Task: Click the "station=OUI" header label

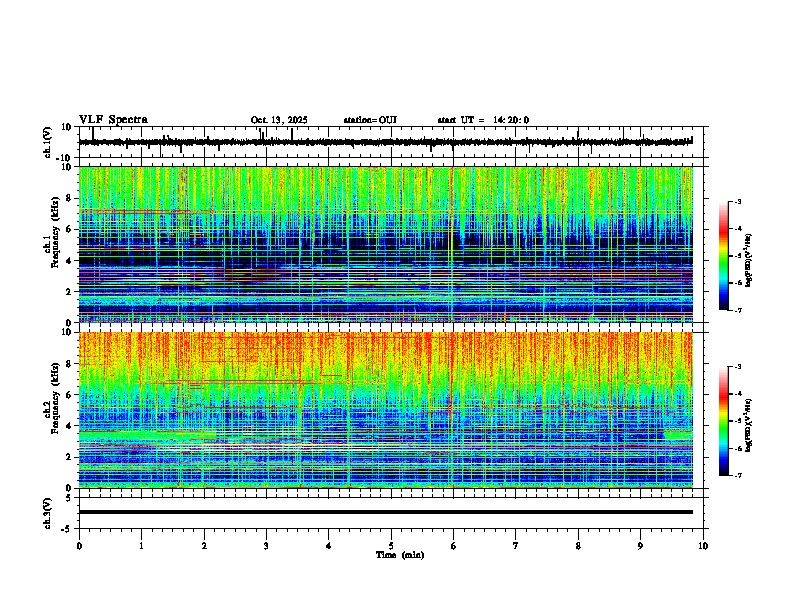Action: (370, 120)
